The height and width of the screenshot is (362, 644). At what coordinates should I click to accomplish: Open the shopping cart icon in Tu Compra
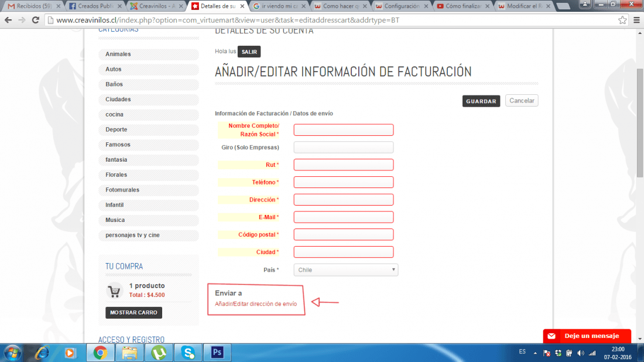[x=114, y=291]
